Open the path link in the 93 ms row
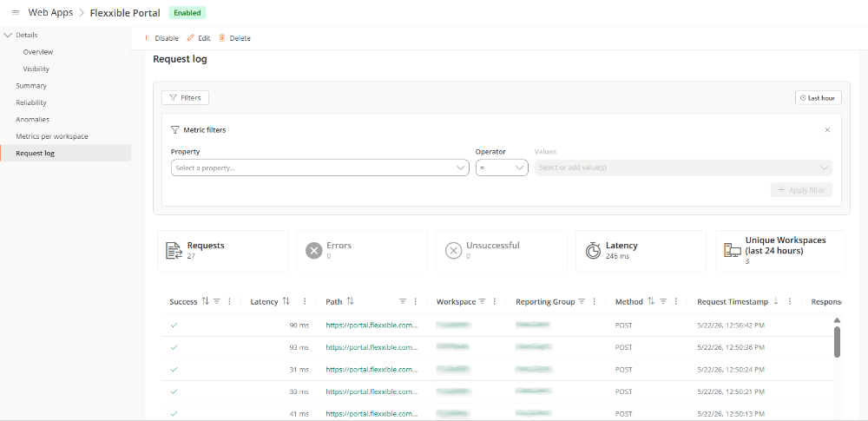Screen dimensions: 868x421 372,347
